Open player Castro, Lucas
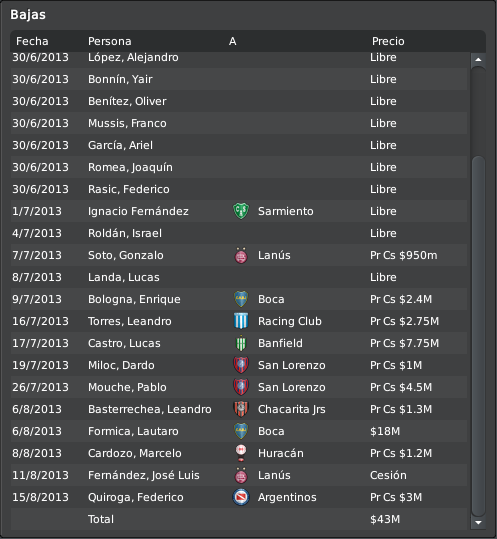This screenshot has height=539, width=497. point(124,343)
